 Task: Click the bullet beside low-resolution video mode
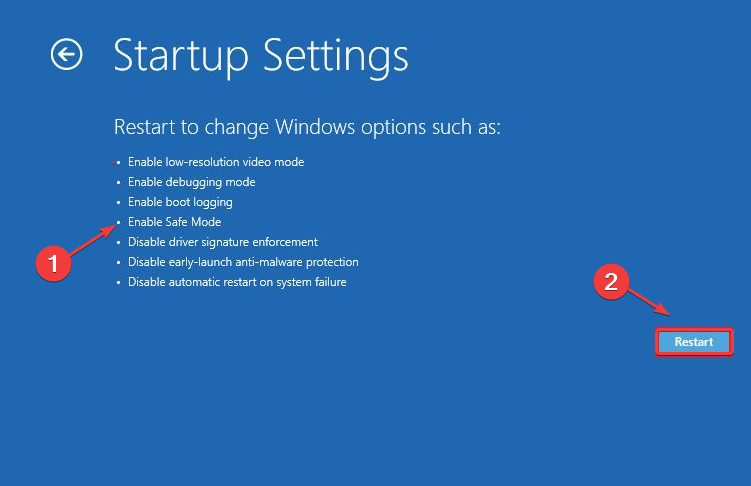pos(118,163)
